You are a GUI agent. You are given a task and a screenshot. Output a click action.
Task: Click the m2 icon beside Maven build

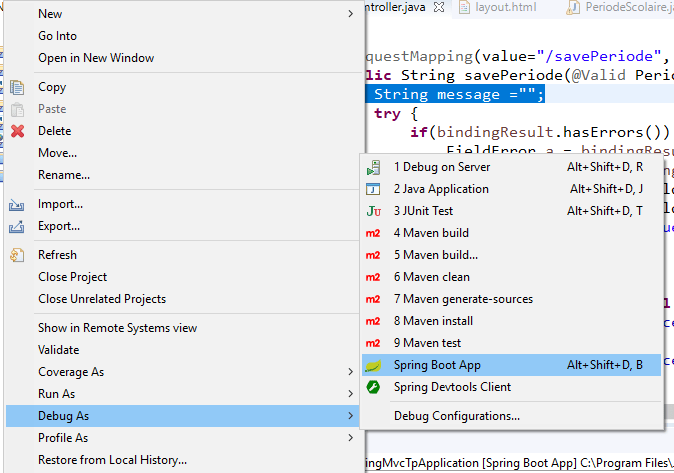[373, 233]
